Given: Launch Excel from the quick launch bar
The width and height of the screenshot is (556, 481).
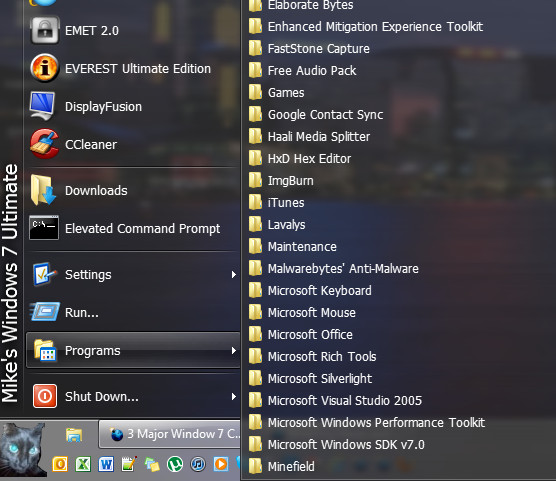Looking at the screenshot, I should (83, 464).
